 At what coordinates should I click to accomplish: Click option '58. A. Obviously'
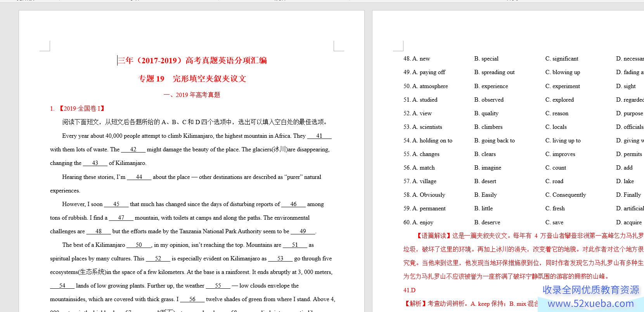click(x=424, y=195)
